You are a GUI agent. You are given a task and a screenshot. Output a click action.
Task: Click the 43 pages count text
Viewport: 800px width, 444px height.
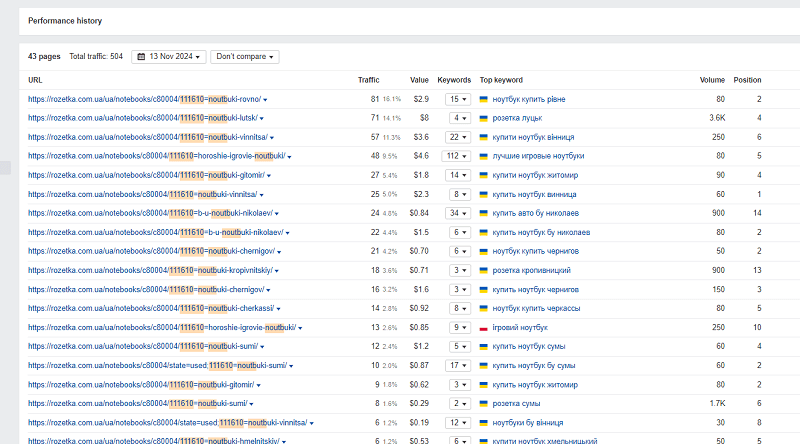click(x=44, y=57)
